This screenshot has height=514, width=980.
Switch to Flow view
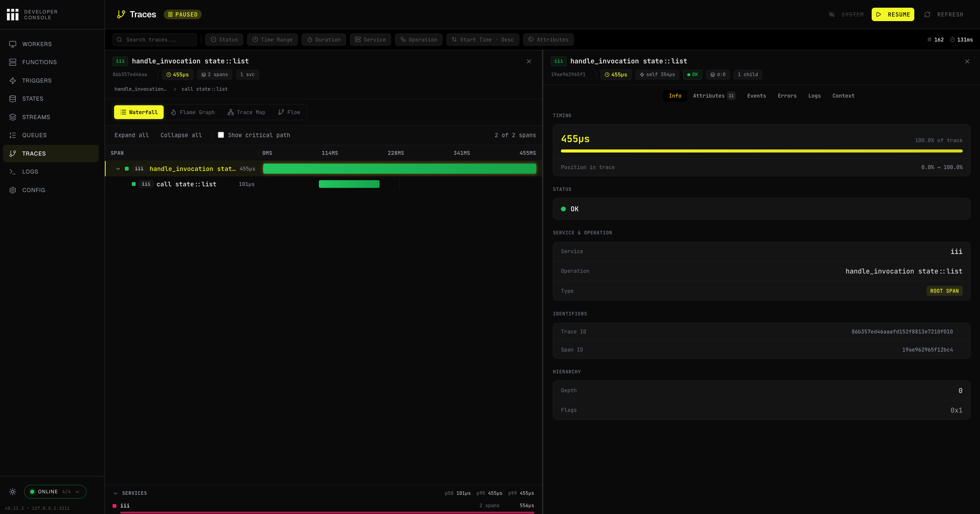coord(289,112)
